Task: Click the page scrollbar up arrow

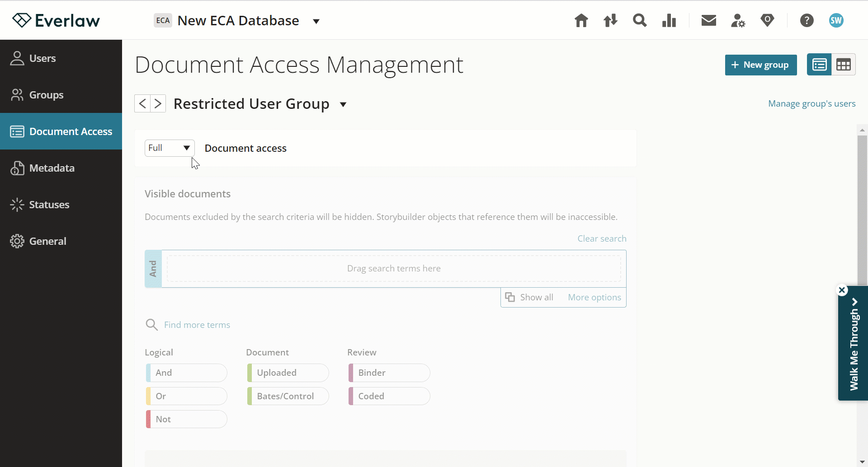Action: coord(862,130)
